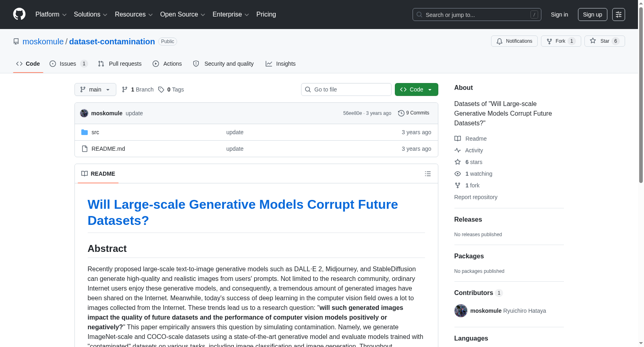
Task: Click the tag icon next to Tags
Action: pyautogui.click(x=161, y=89)
